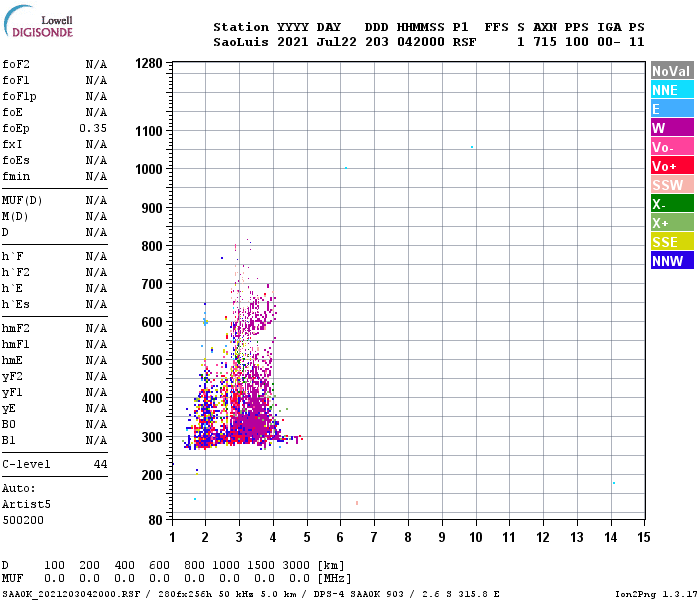Image resolution: width=700 pixels, height=600 pixels.
Task: Click the h`F parameter label
Action: click(x=12, y=256)
